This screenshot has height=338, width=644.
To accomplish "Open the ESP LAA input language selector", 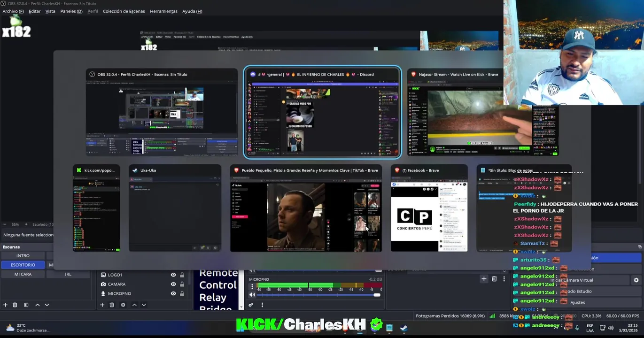I will pos(590,328).
